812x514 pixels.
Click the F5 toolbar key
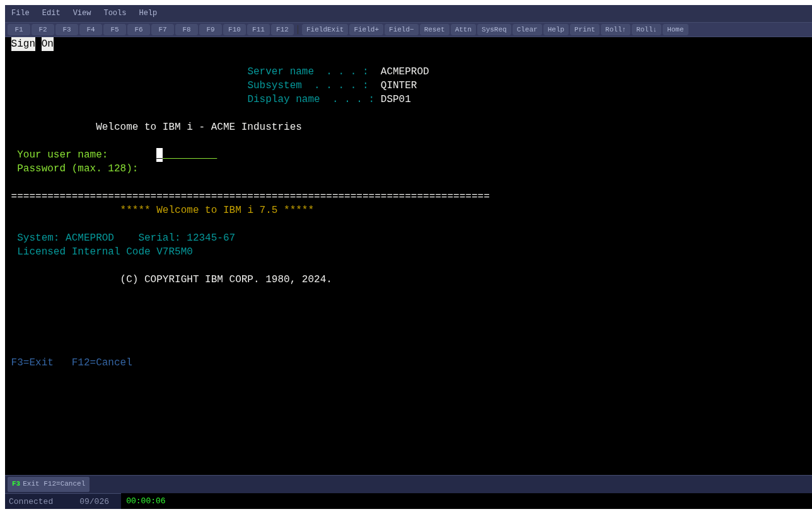coord(115,30)
